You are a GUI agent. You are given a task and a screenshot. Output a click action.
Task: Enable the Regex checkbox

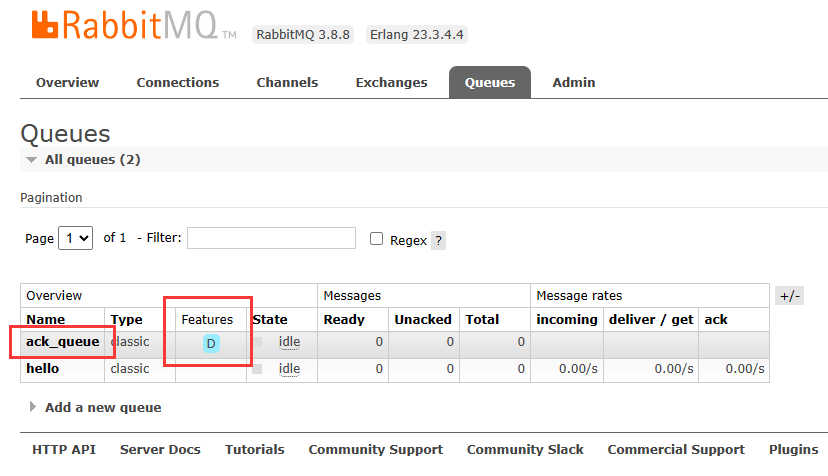(x=377, y=239)
